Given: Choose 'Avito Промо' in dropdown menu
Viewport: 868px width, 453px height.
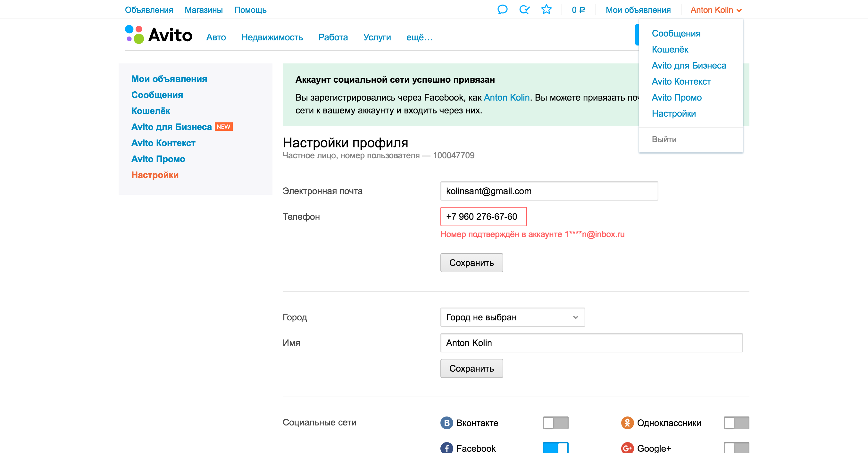Looking at the screenshot, I should coord(677,97).
